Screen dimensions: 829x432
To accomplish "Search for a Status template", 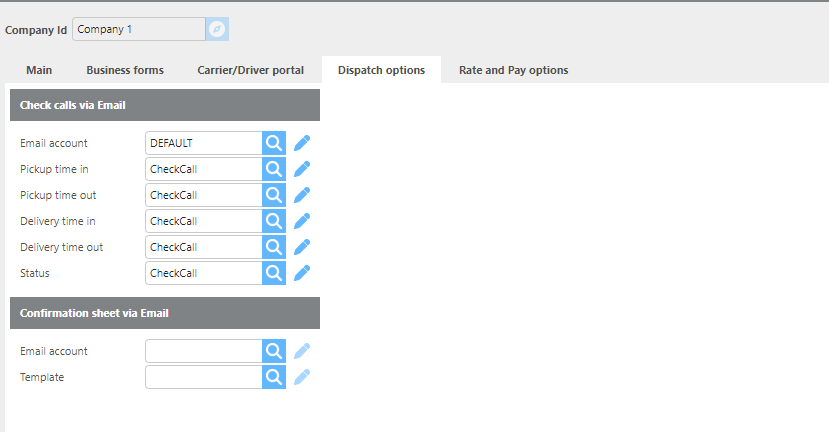I will 274,273.
